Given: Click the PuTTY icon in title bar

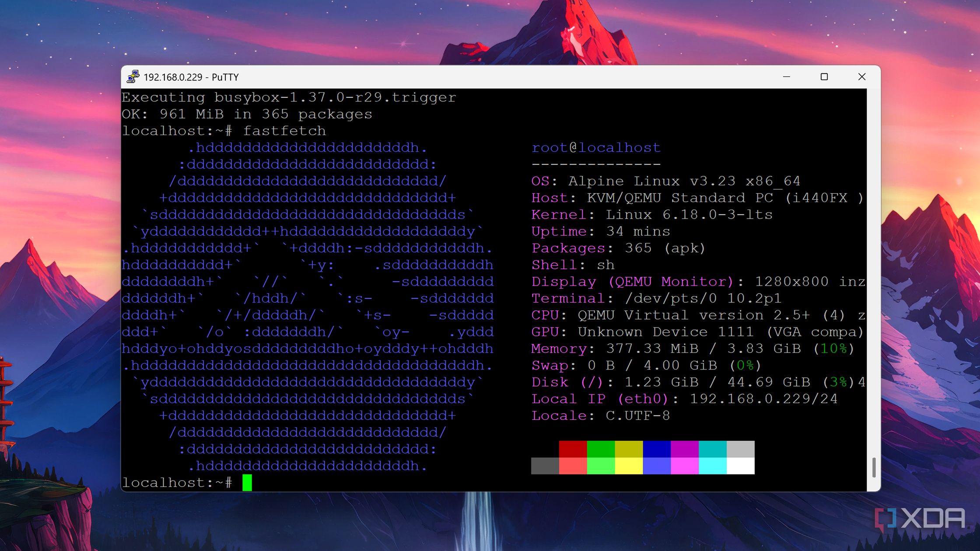Looking at the screenshot, I should pos(133,77).
